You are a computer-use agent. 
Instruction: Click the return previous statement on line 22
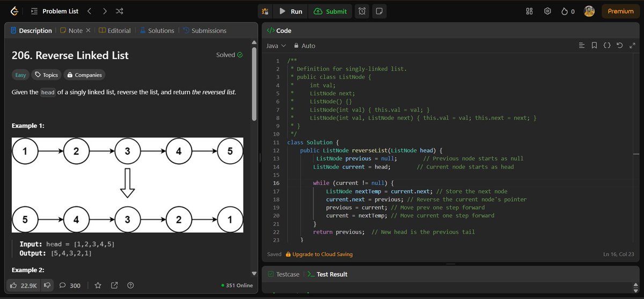click(x=339, y=232)
